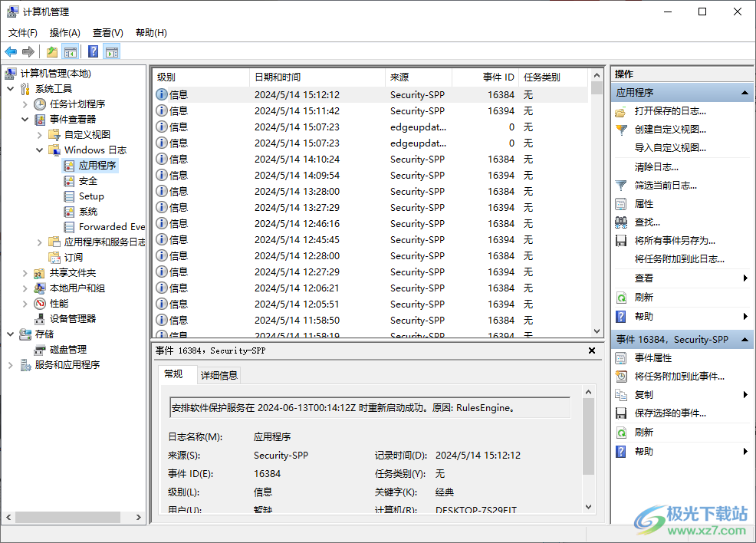
Task: Click the blue Help toolbar icon
Action: 94,51
